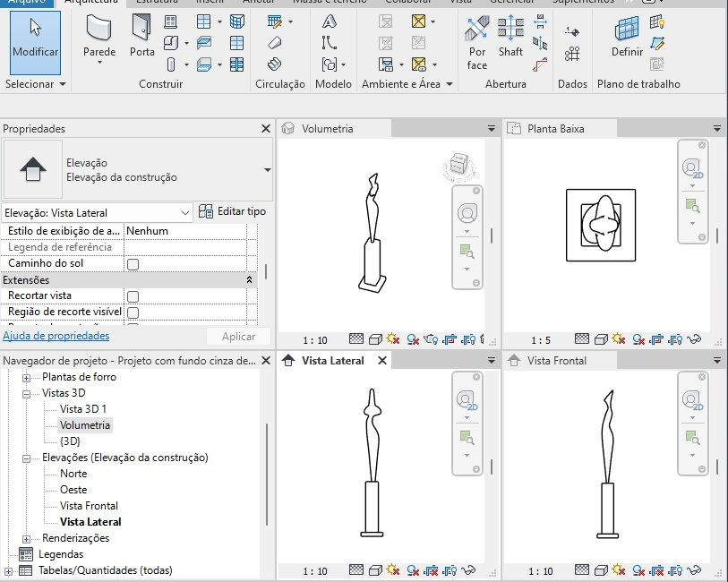Click the Railing tool in Circulação
Screen dimensions: 728x582
coord(275,21)
